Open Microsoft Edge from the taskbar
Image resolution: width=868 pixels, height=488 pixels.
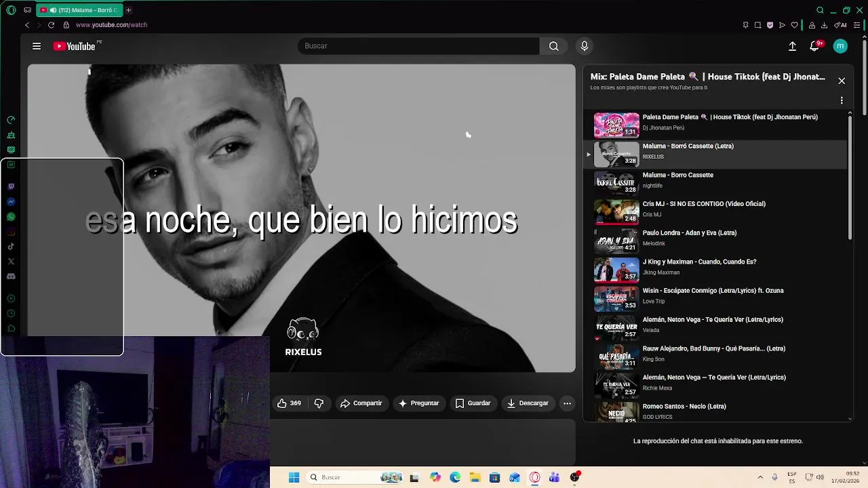pyautogui.click(x=455, y=477)
